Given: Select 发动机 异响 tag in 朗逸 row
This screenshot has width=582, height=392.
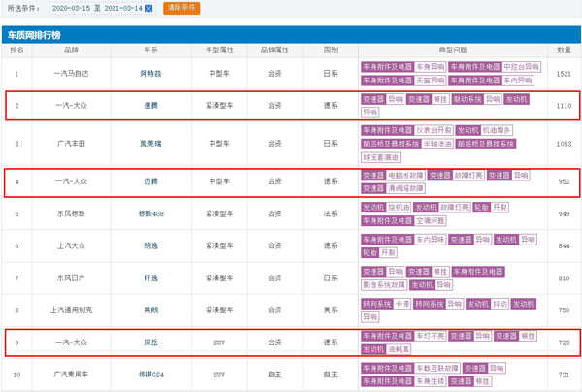Looking at the screenshot, I should pyautogui.click(x=515, y=240).
